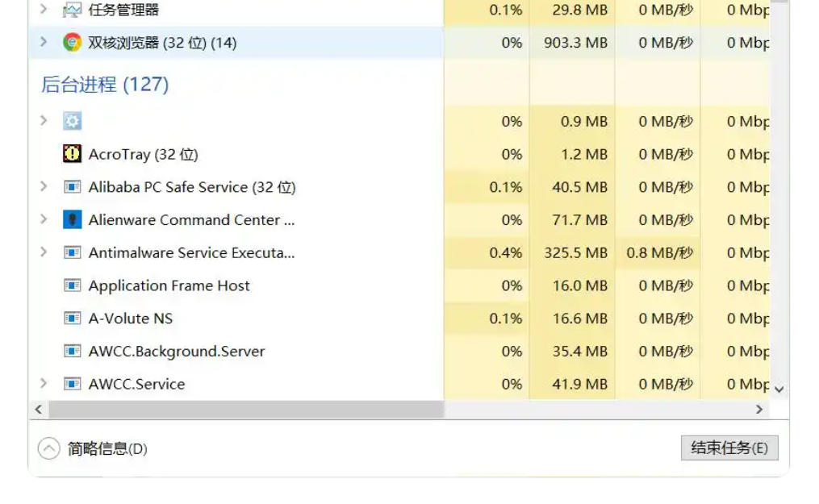This screenshot has height=504, width=819.
Task: Select the 任务管理器 process name
Action: pyautogui.click(x=123, y=10)
